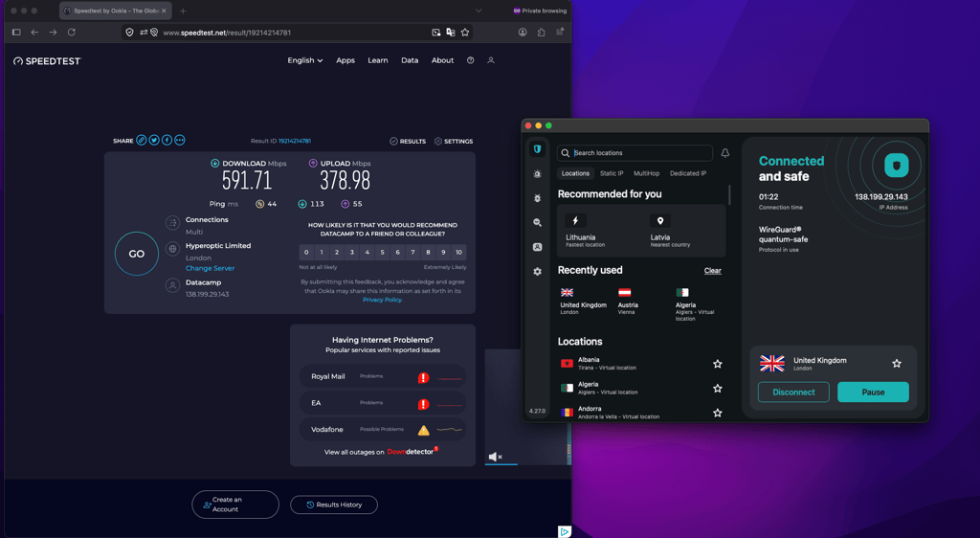This screenshot has height=538, width=980.
Task: Open Results History
Action: [x=334, y=504]
